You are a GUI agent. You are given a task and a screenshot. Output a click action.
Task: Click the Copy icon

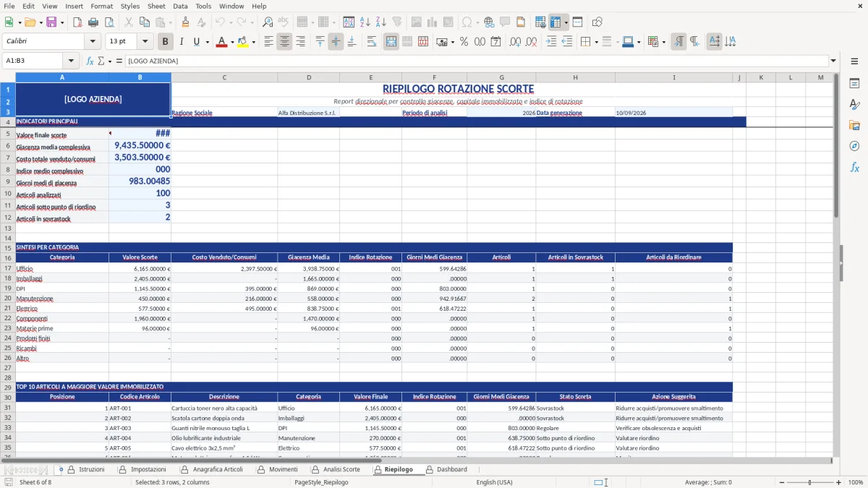(144, 22)
